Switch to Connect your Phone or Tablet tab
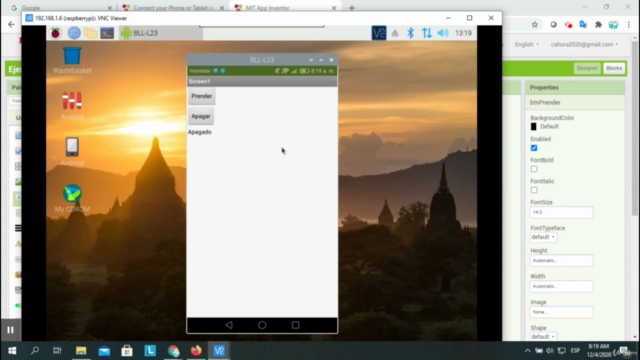 coord(173,8)
